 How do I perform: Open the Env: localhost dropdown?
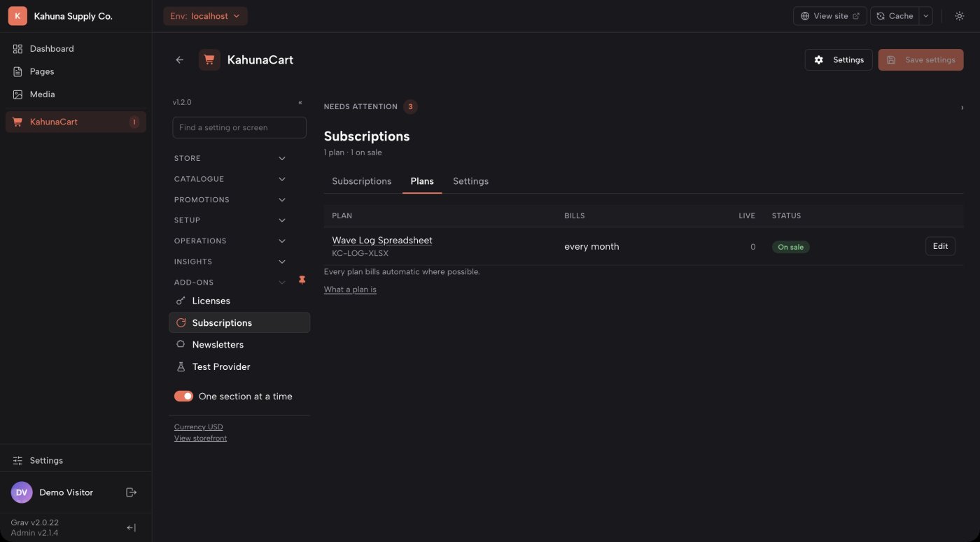(205, 16)
